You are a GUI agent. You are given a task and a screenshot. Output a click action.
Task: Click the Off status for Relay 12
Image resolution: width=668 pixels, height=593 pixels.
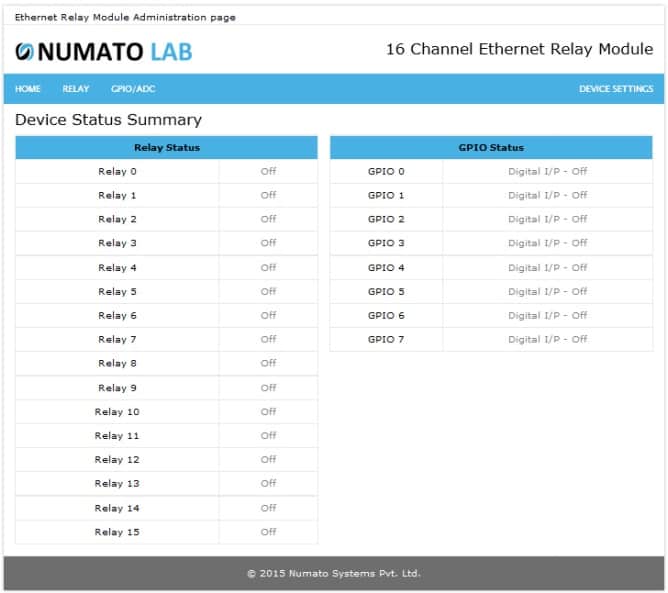point(268,460)
